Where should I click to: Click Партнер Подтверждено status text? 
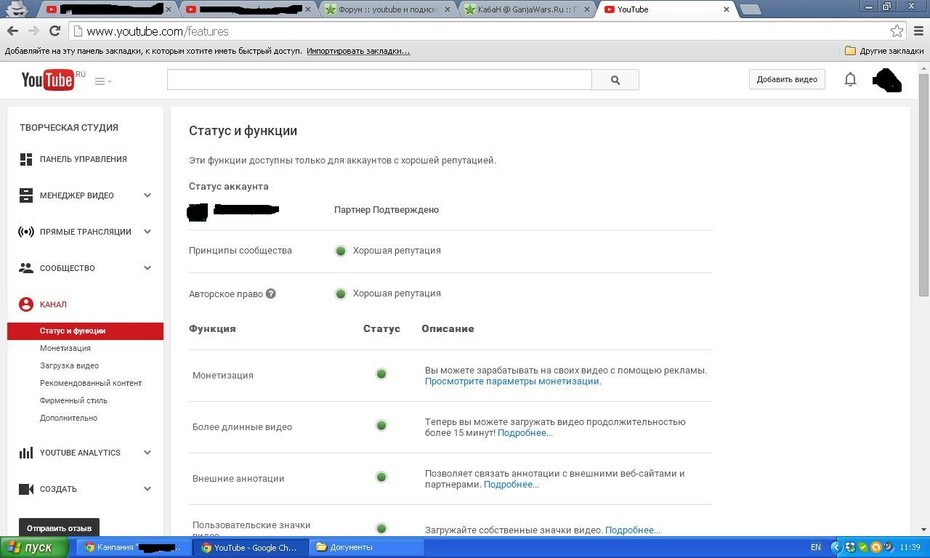386,210
